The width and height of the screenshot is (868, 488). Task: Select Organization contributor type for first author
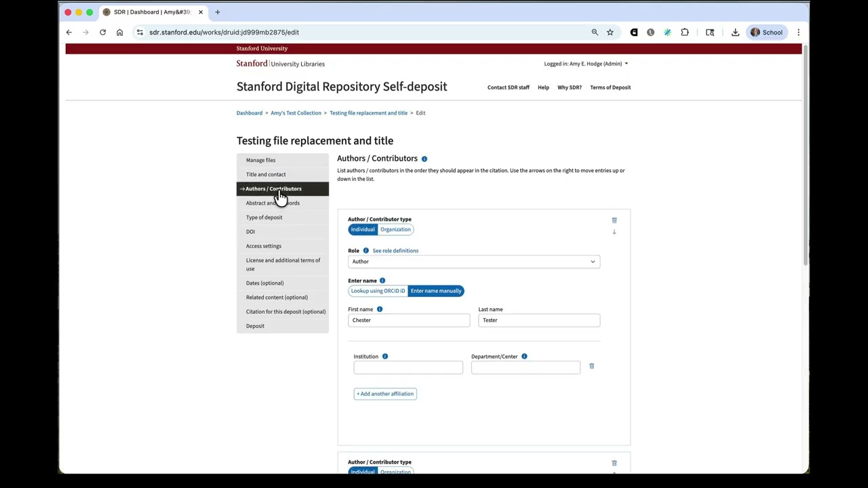point(395,230)
